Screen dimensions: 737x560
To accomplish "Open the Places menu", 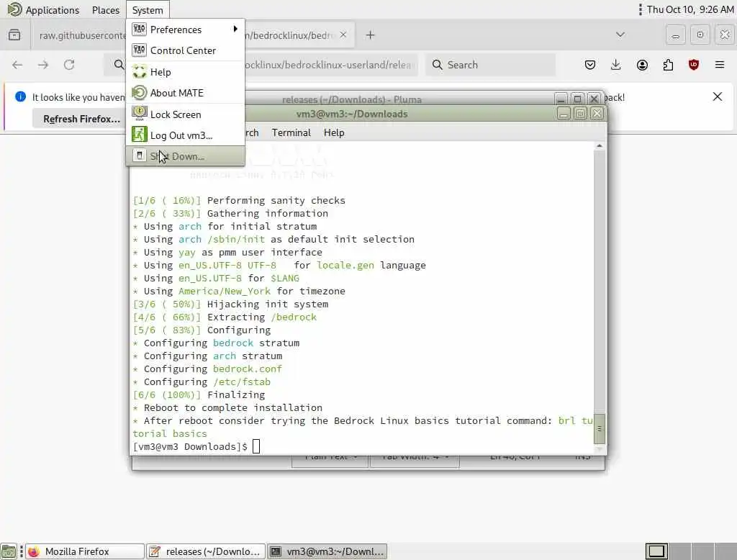I will (105, 10).
